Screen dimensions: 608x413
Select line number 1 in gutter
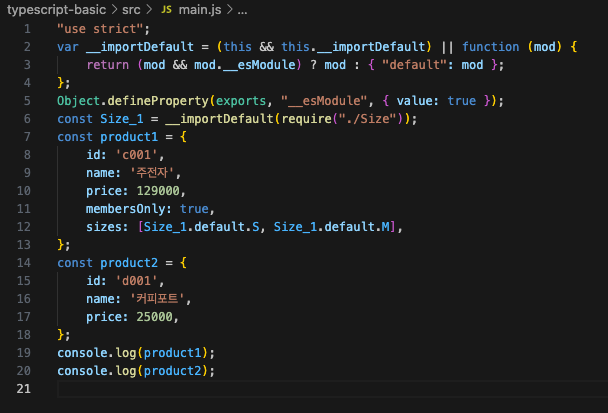click(27, 29)
